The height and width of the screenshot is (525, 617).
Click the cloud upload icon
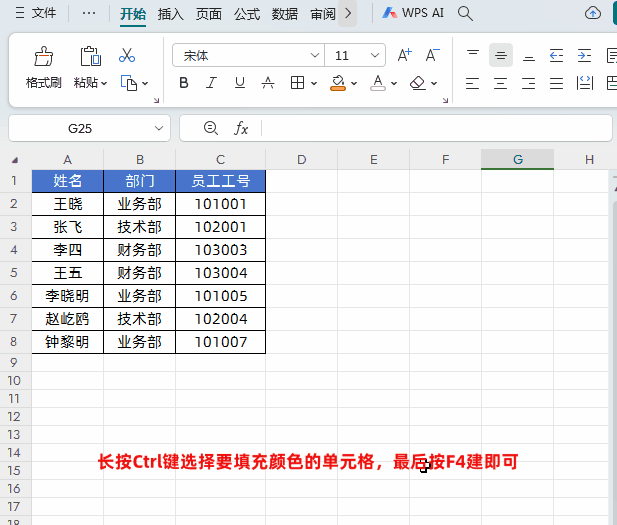tap(593, 13)
